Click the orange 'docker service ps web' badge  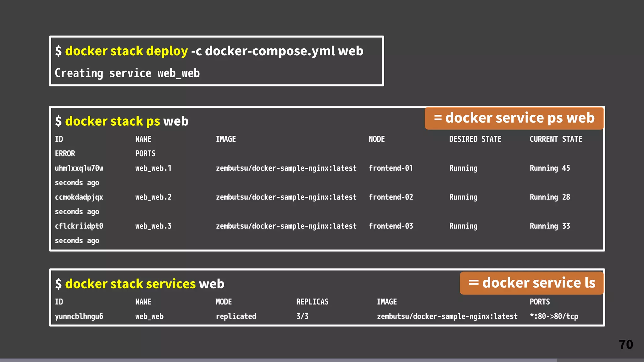coord(514,118)
